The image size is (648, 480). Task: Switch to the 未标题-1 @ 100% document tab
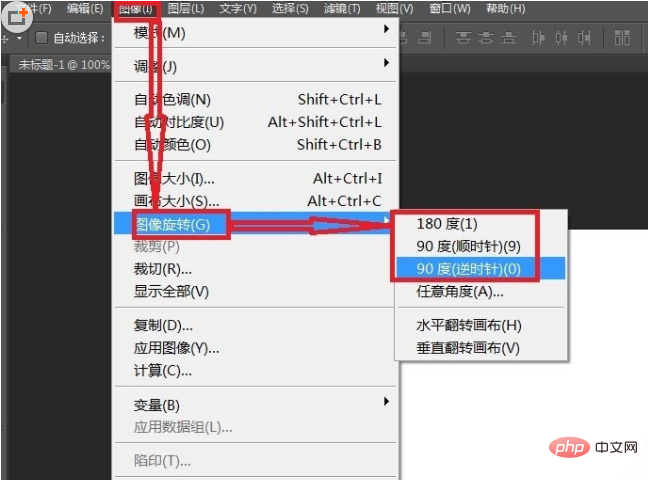[x=64, y=64]
